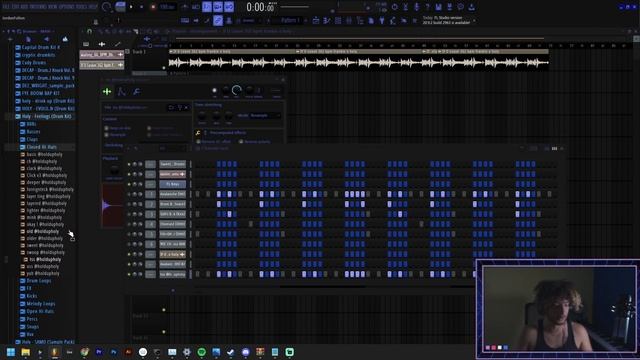Screen dimensions: 640x360
Task: Open File Explorer from the taskbar
Action: 25,352
